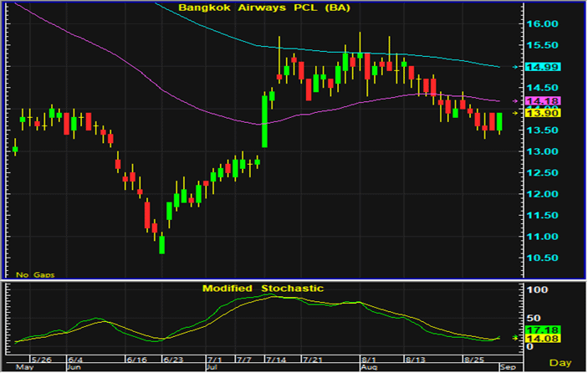This screenshot has width=588, height=373.
Task: Open the Day timeframe label
Action: click(x=560, y=361)
